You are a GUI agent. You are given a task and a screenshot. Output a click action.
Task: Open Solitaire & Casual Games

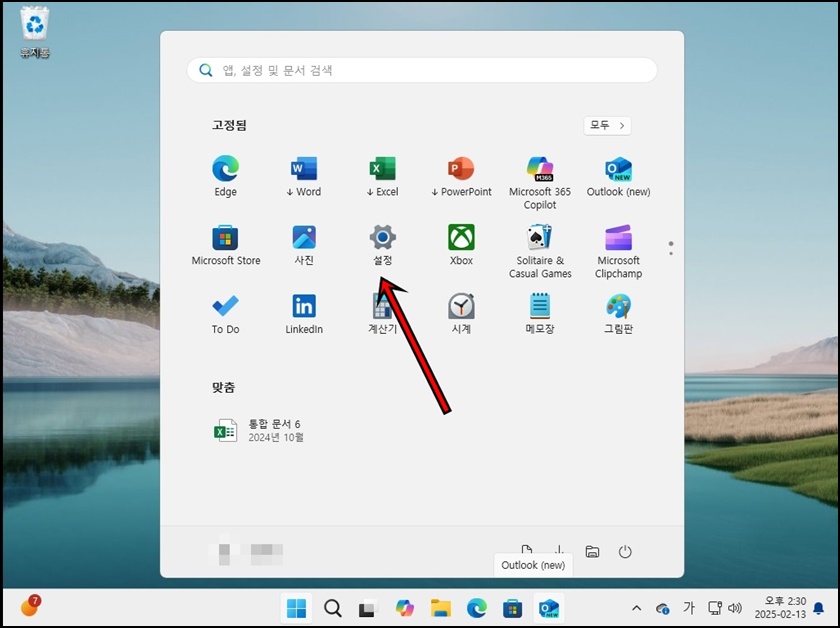coord(539,251)
